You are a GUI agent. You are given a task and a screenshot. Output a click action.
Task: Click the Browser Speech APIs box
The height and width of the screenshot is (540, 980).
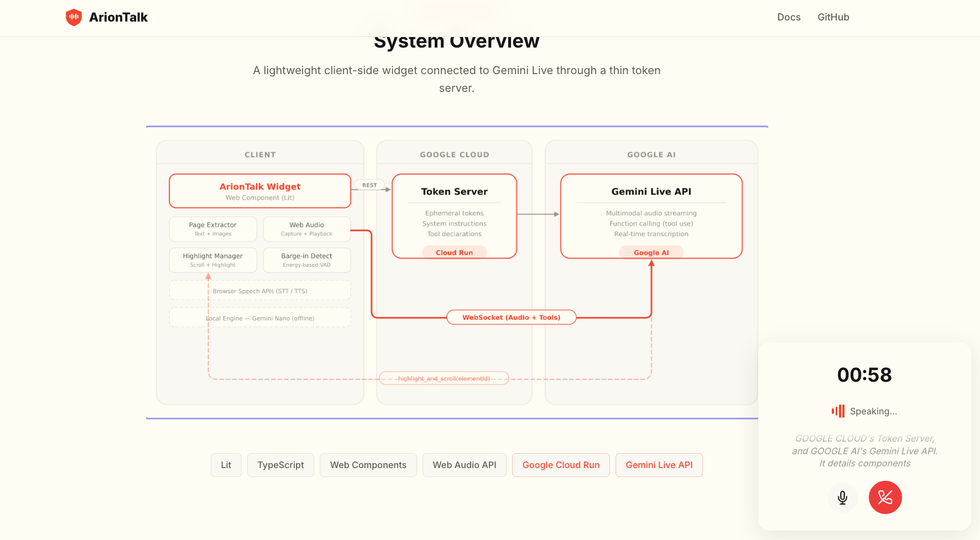[260, 290]
